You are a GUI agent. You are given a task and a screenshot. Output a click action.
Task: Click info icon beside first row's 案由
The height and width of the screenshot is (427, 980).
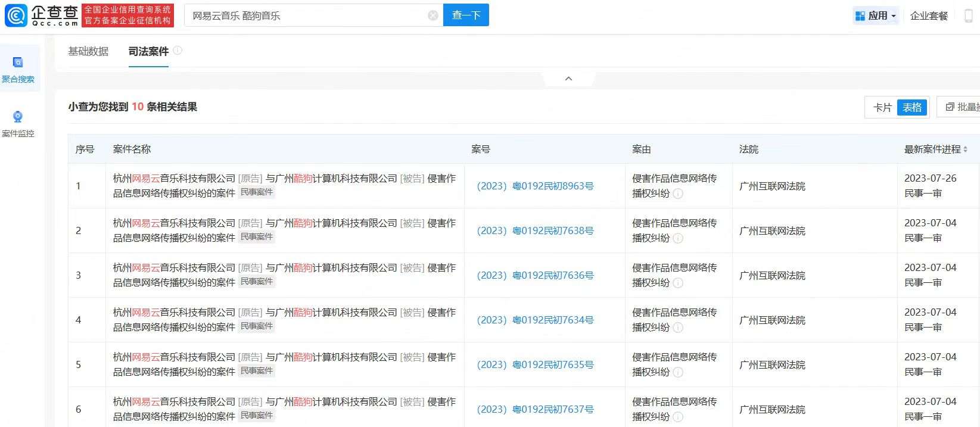coord(678,194)
